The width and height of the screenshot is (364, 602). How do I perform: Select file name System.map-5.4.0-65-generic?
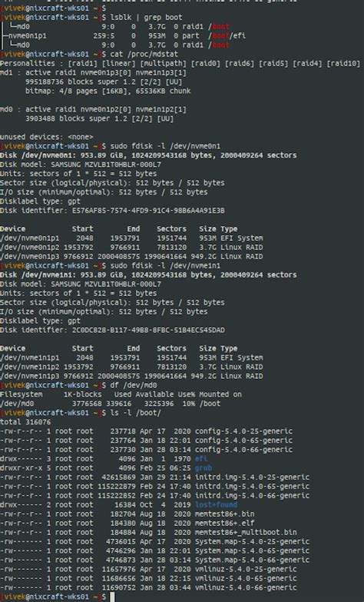coord(252,551)
